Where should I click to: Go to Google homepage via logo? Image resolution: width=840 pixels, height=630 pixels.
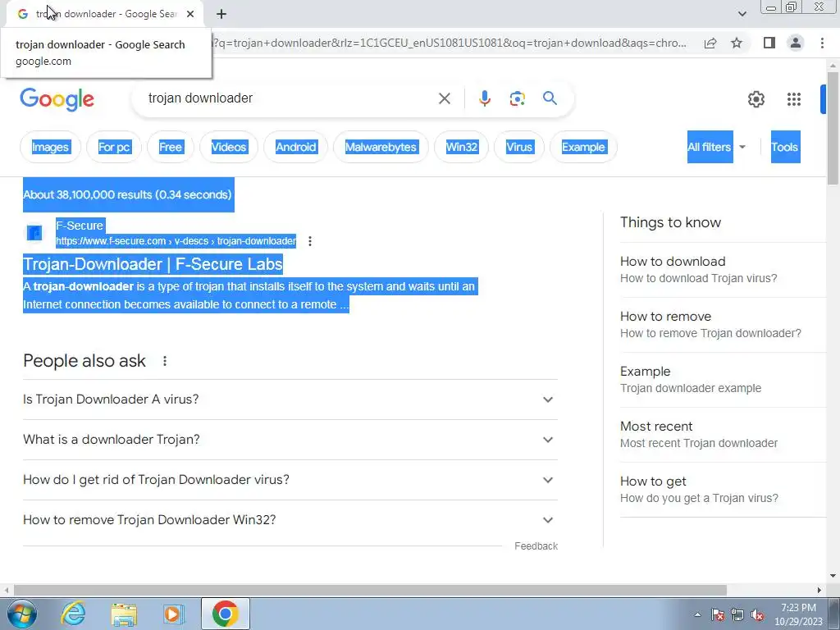[57, 99]
